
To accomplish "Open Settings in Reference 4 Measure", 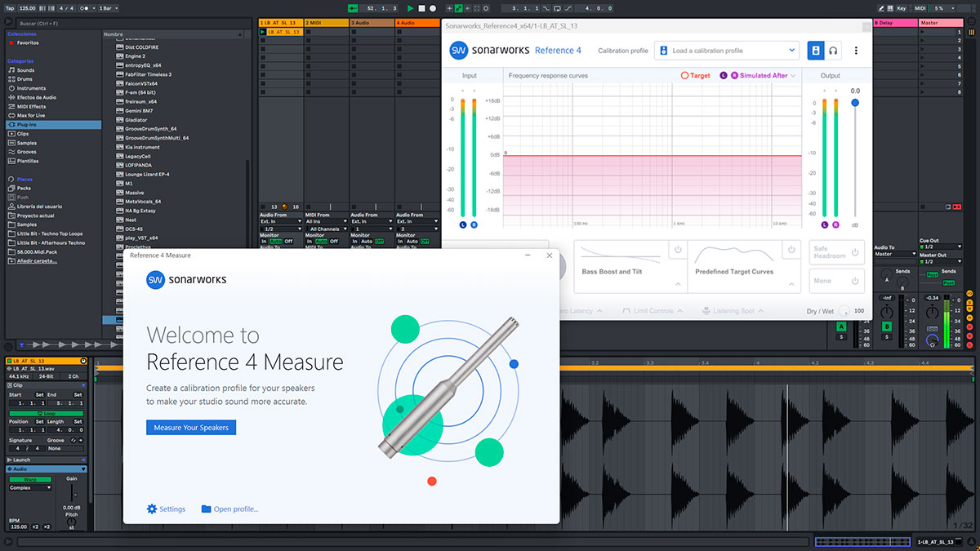I will tap(166, 509).
